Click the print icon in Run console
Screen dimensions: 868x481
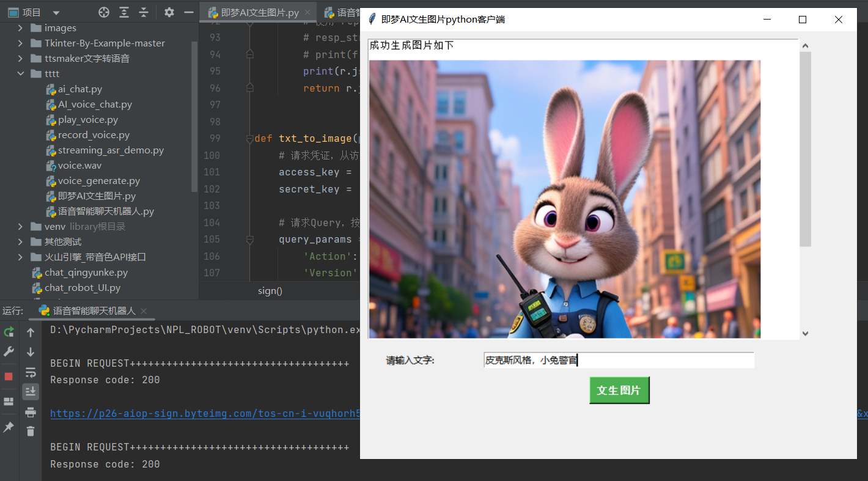tap(31, 412)
